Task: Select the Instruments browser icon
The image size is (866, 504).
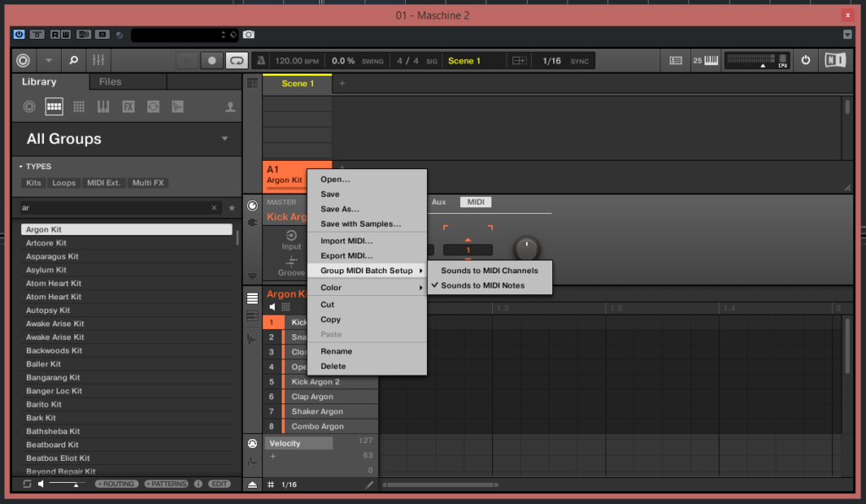Action: tap(103, 107)
